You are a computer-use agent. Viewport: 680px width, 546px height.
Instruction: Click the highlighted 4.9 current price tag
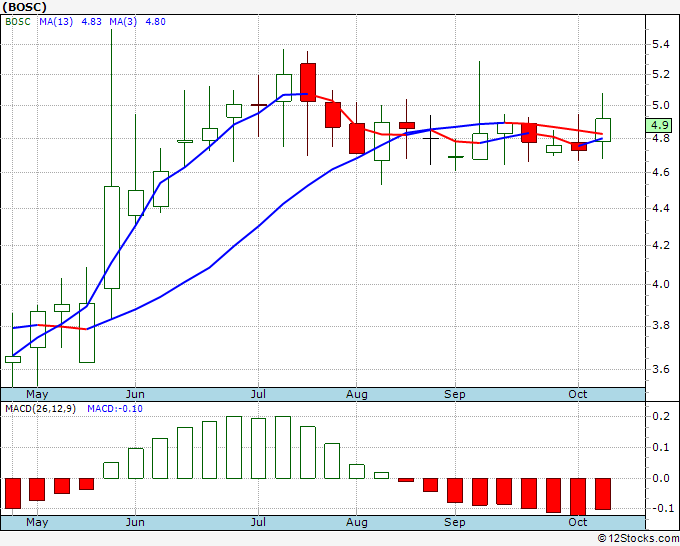(659, 125)
